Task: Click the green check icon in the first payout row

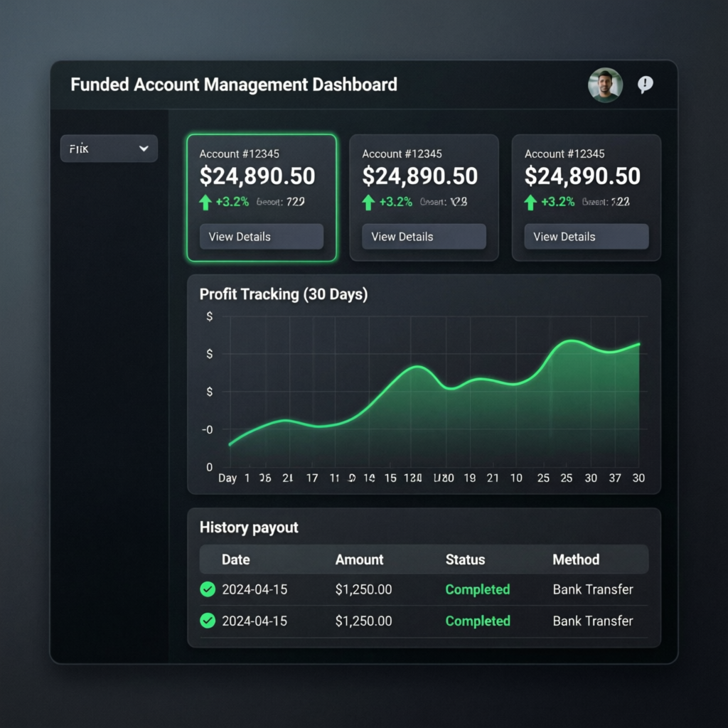Action: tap(208, 589)
